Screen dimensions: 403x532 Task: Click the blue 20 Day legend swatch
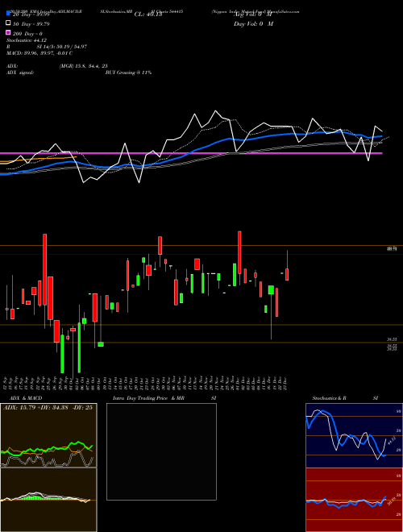tap(8, 14)
